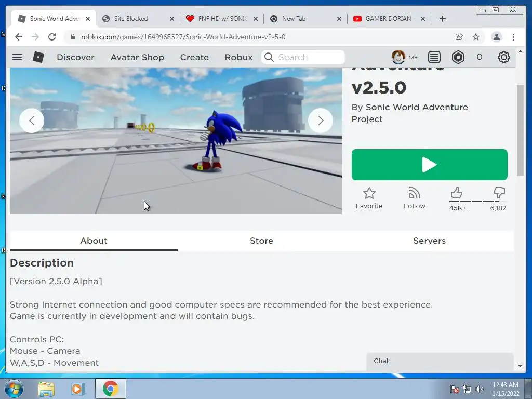This screenshot has width=532, height=399.
Task: Switch to the About tab
Action: (94, 241)
